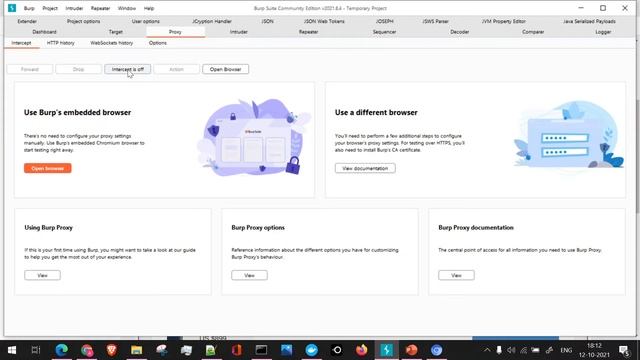Switch to the JSON Web Tokens tab
640x360 pixels.
(x=324, y=21)
